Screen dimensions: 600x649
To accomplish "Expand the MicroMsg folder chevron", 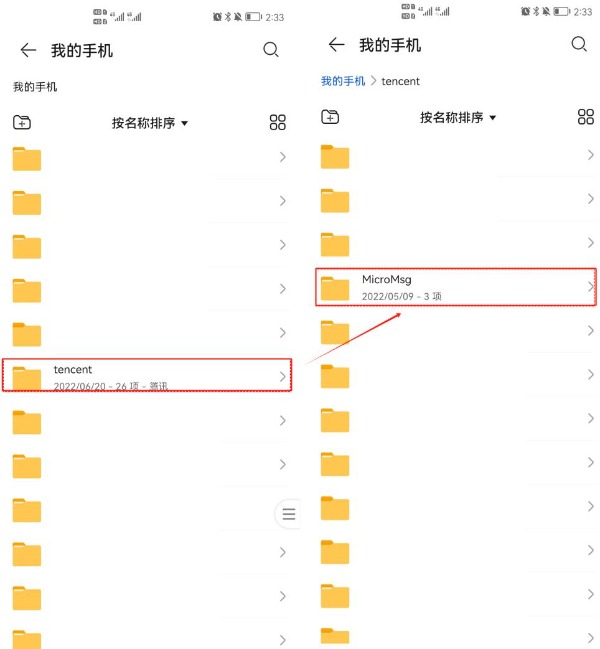I will click(591, 287).
